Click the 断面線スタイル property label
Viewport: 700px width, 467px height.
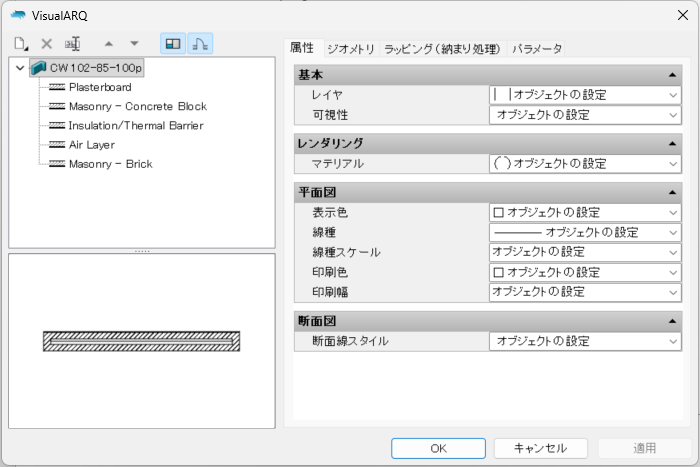pyautogui.click(x=350, y=341)
